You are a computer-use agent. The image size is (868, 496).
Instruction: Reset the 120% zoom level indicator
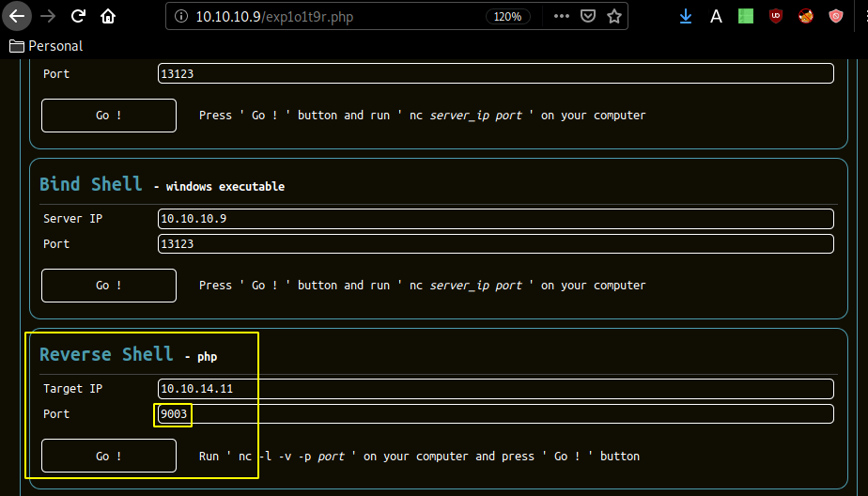click(508, 17)
